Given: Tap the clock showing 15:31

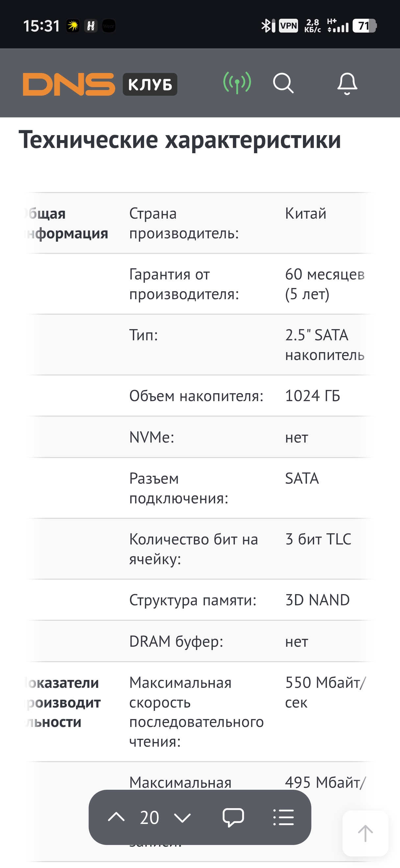Looking at the screenshot, I should (41, 26).
